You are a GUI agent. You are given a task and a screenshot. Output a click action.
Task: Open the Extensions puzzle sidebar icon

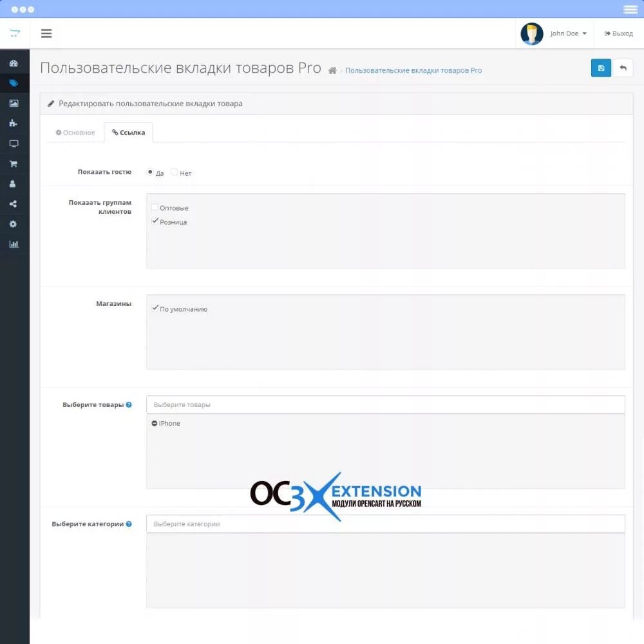pyautogui.click(x=14, y=123)
